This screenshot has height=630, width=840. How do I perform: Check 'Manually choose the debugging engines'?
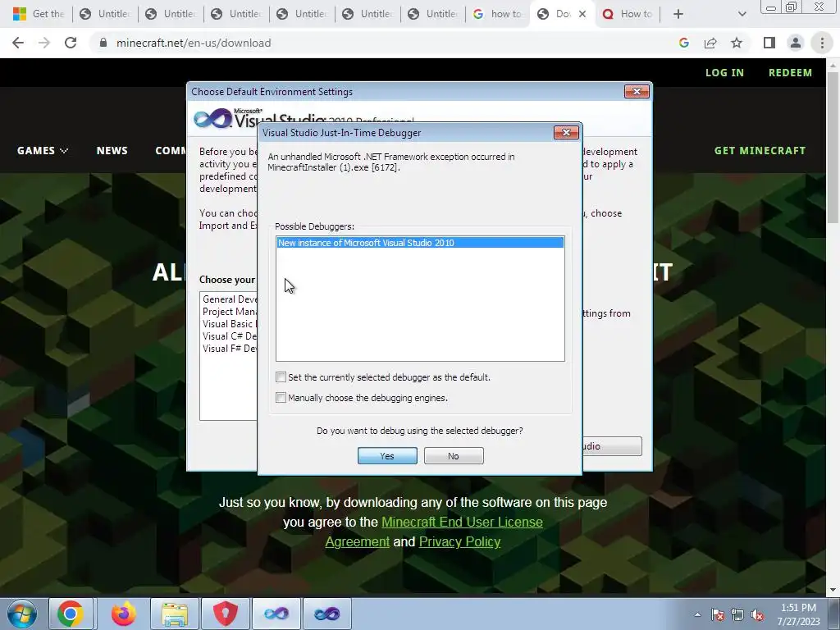coord(281,398)
